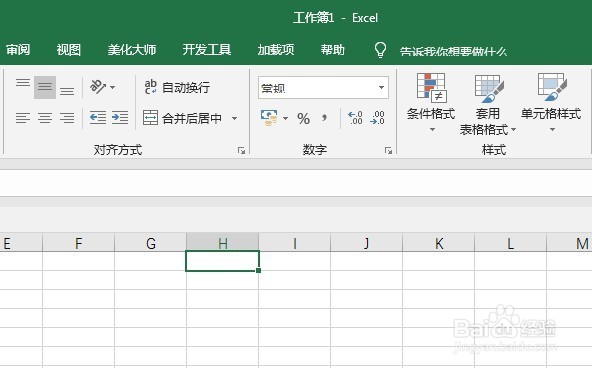Apply comma thousands separator style
The width and height of the screenshot is (592, 368).
[x=324, y=119]
